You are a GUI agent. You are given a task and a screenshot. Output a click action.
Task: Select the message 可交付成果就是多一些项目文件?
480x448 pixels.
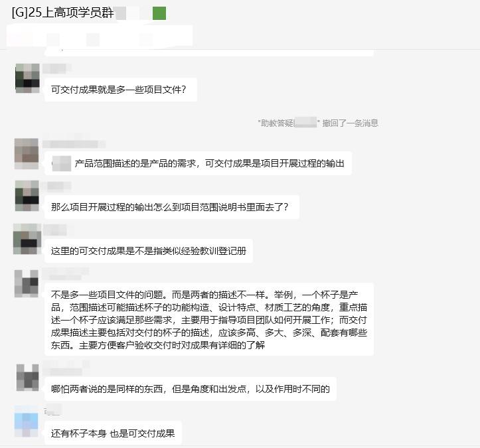(121, 90)
